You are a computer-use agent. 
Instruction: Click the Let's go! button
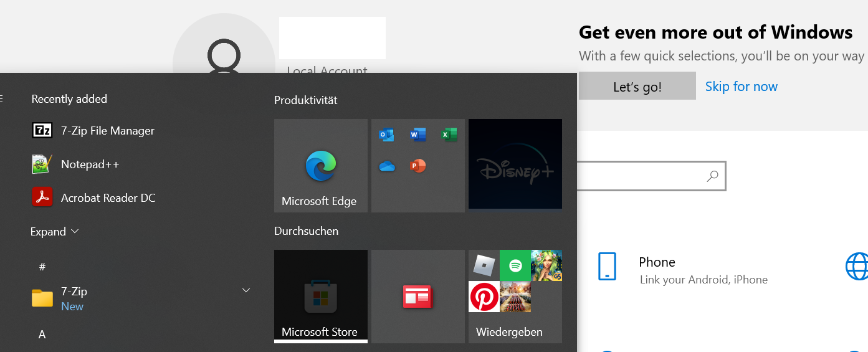637,86
